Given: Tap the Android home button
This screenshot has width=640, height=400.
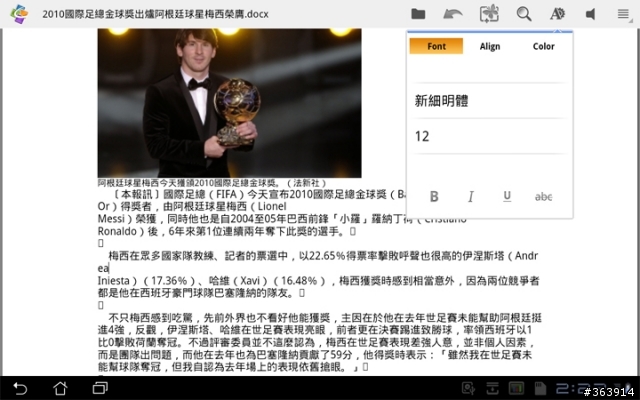Looking at the screenshot, I should click(x=60, y=388).
